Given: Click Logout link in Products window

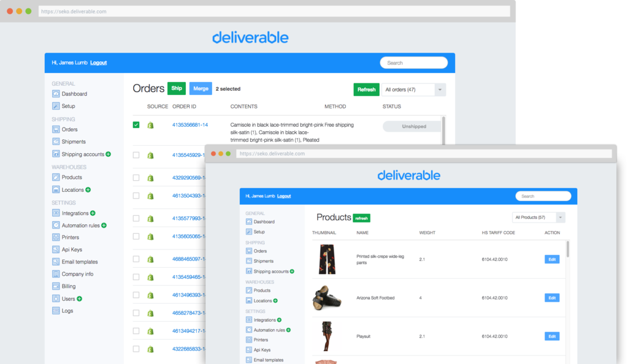Looking at the screenshot, I should coord(284,196).
